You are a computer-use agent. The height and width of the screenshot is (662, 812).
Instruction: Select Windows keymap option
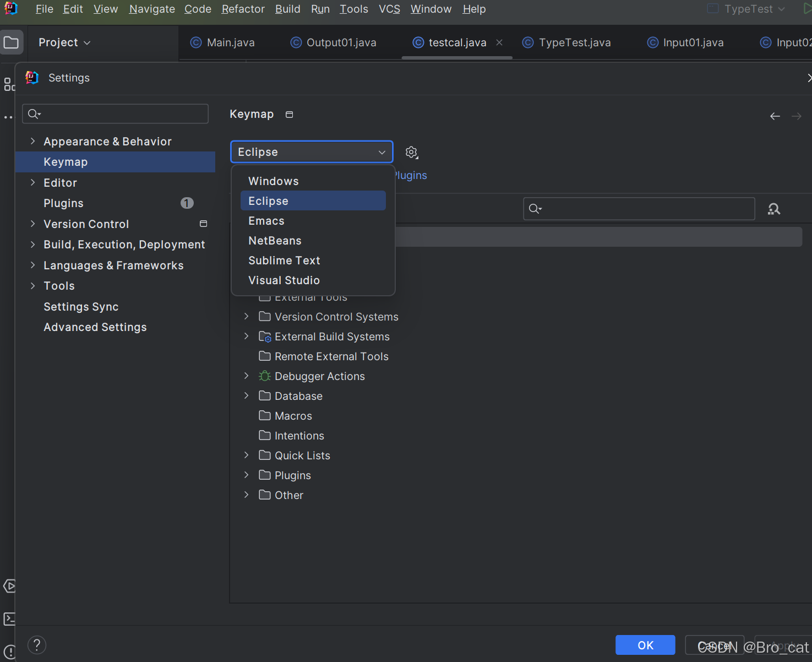click(313, 181)
